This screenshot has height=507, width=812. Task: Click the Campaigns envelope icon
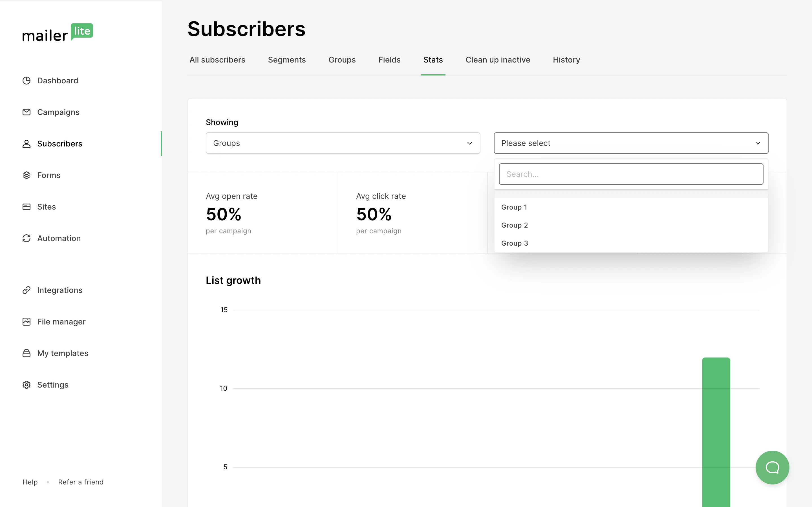tap(27, 112)
